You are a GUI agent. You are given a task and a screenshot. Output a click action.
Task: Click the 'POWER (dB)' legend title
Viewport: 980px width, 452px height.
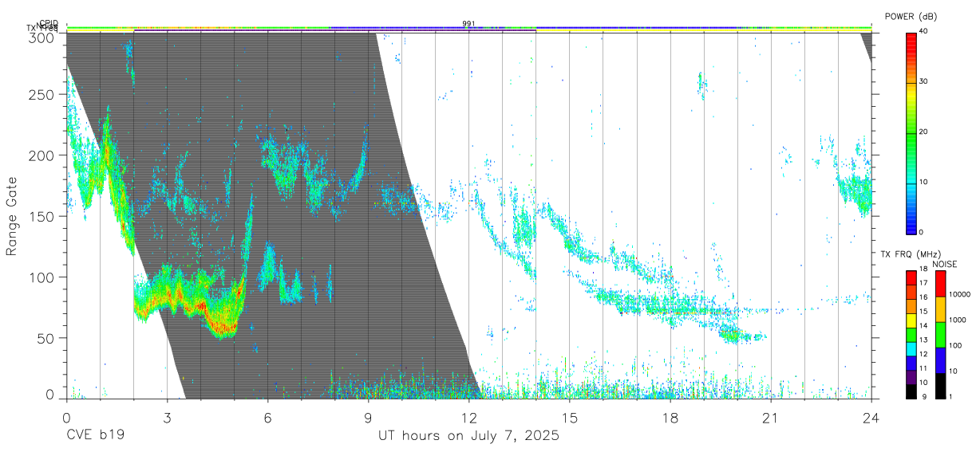pos(911,17)
